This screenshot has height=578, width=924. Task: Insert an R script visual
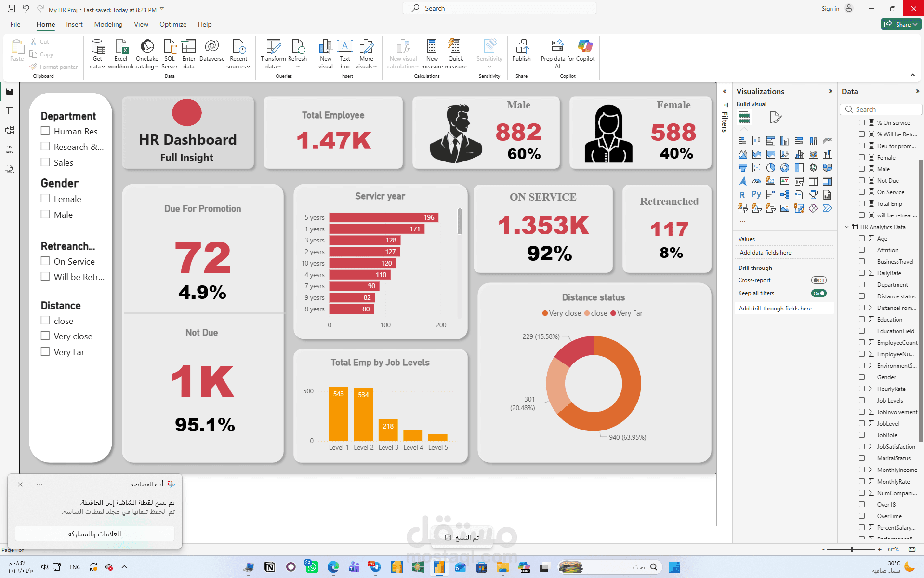743,195
